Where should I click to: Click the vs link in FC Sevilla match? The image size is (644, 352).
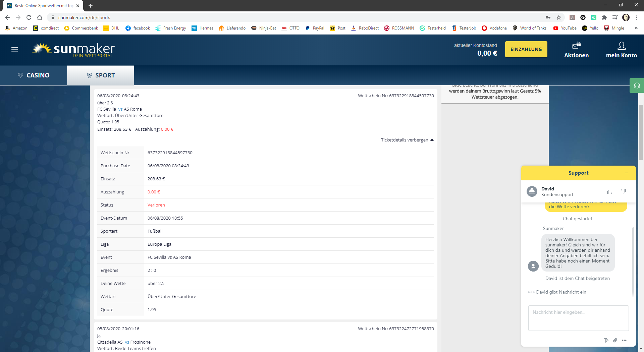pyautogui.click(x=120, y=109)
